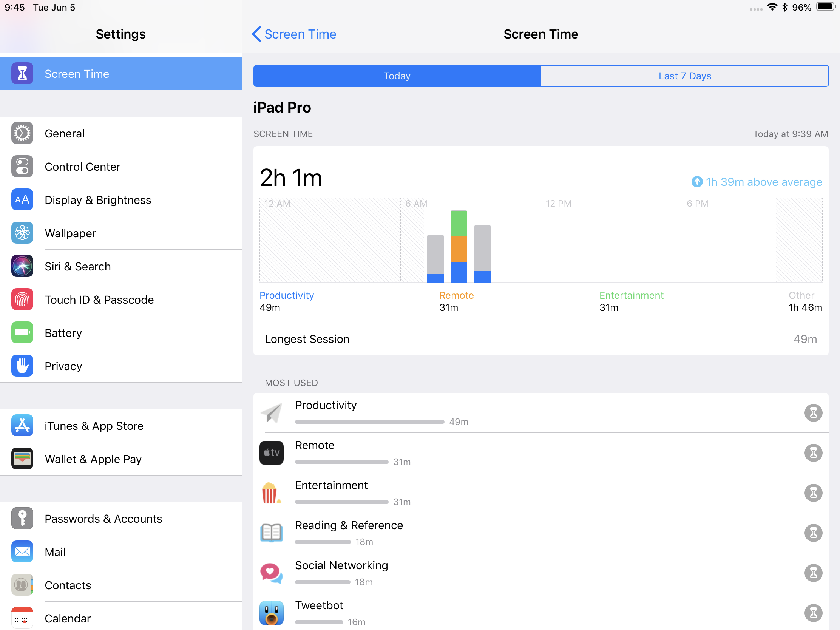Screen dimensions: 840x630
Task: Set limit with Remote hourglass button
Action: (813, 452)
